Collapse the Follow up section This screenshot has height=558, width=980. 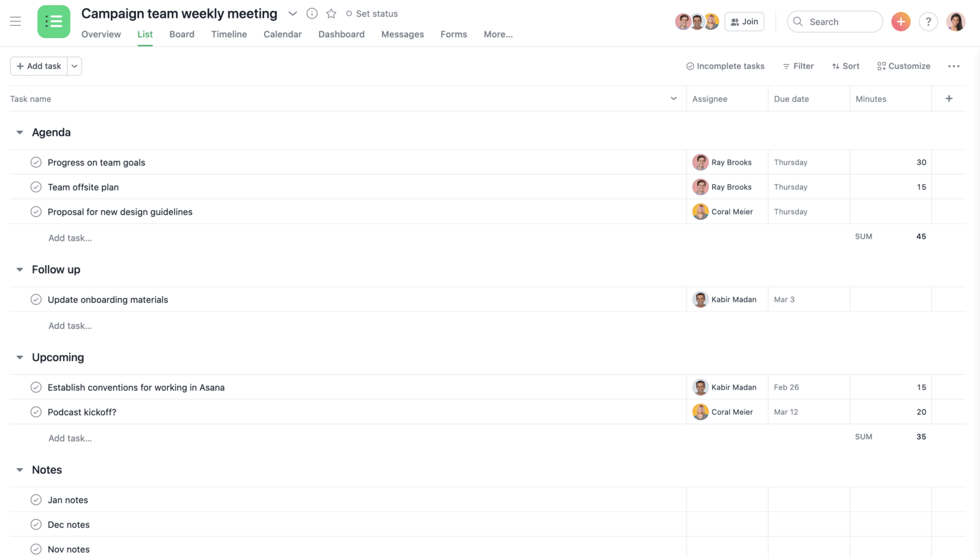20,270
